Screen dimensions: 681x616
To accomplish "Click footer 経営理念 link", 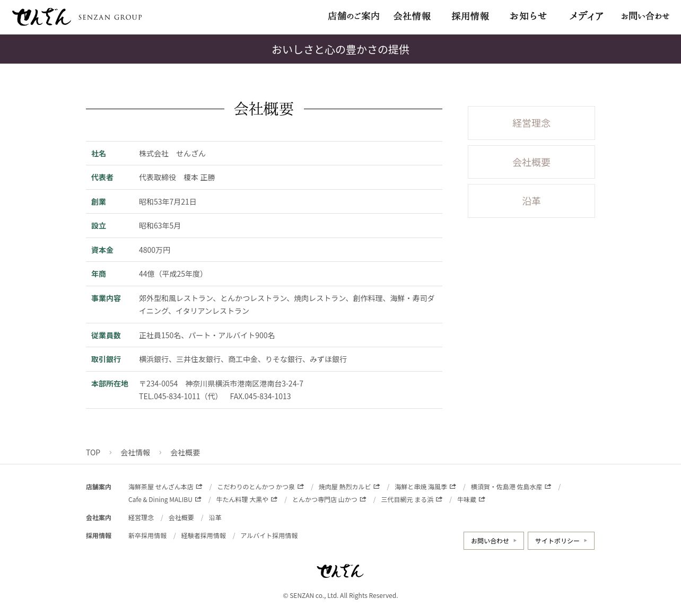I will [x=141, y=517].
